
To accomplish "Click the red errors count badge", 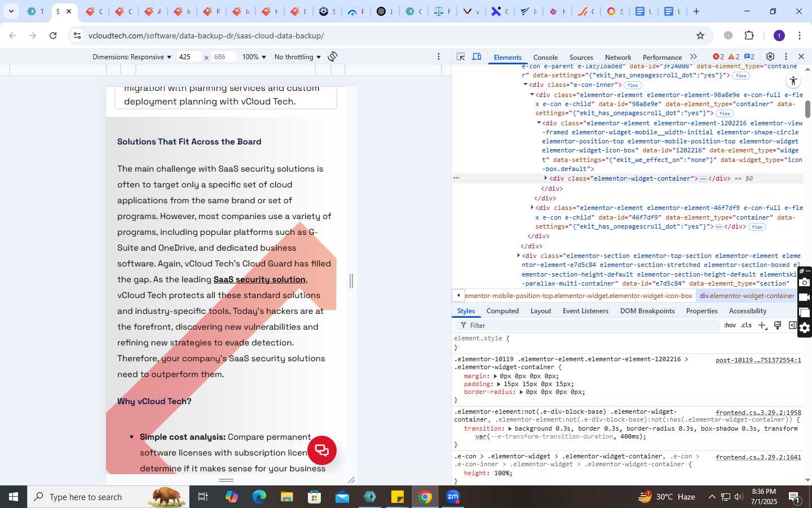I will point(718,56).
